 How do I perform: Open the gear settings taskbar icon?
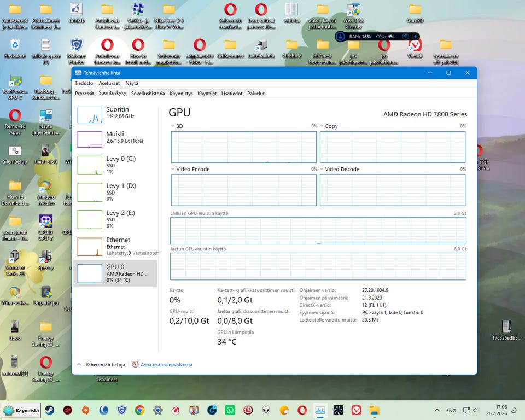coord(158,410)
